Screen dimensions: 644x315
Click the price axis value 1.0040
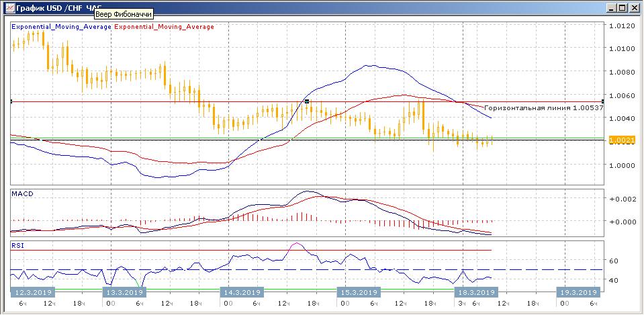[x=621, y=119]
